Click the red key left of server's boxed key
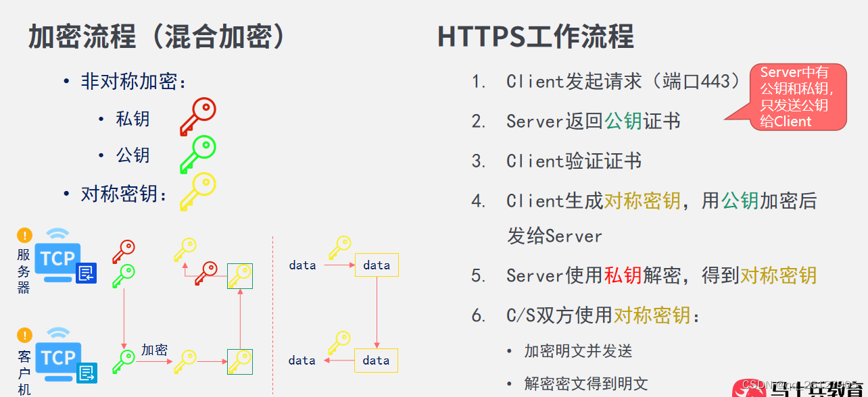868x397 pixels. click(206, 273)
